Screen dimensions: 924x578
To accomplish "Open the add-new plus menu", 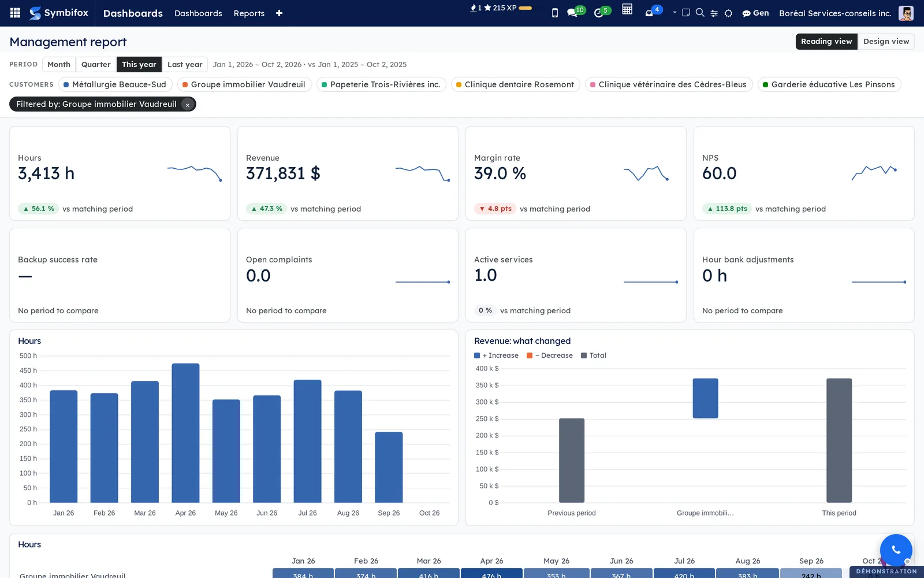I will 279,13.
